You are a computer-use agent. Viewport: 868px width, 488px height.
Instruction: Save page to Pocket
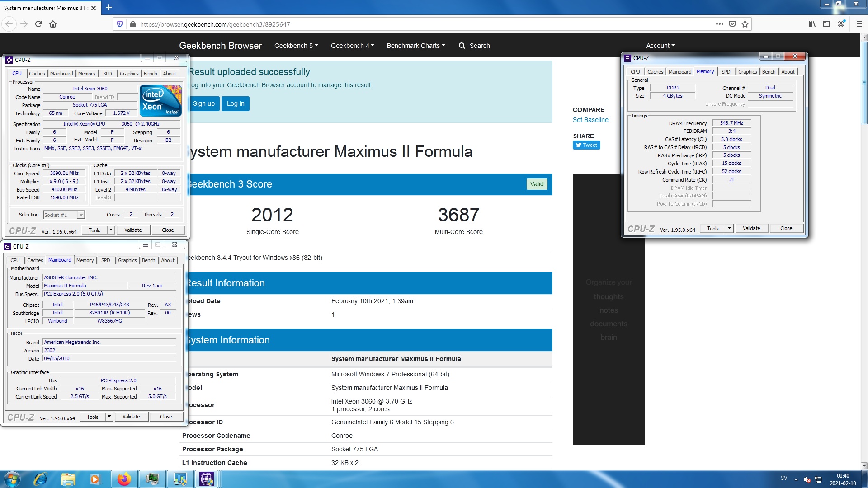point(732,24)
